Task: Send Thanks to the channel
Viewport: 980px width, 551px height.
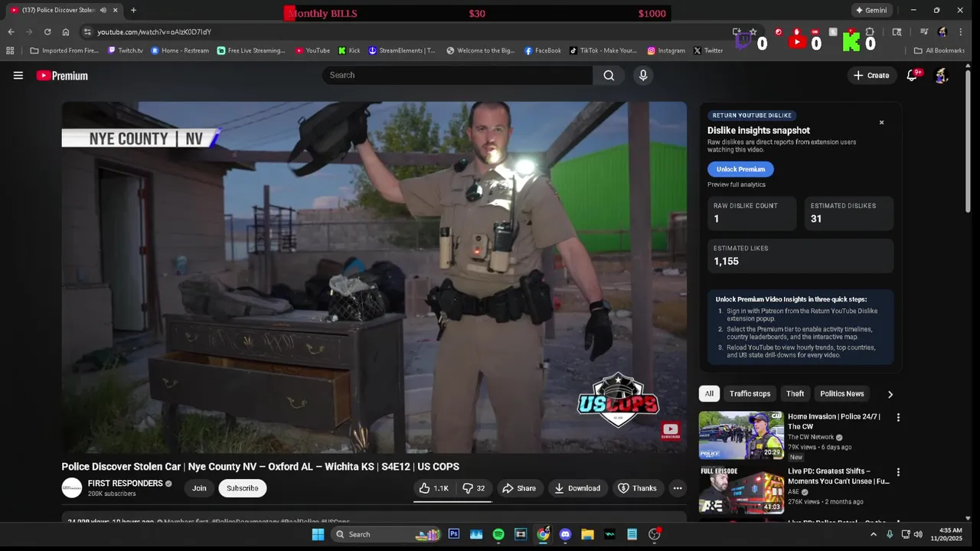Action: [638, 488]
